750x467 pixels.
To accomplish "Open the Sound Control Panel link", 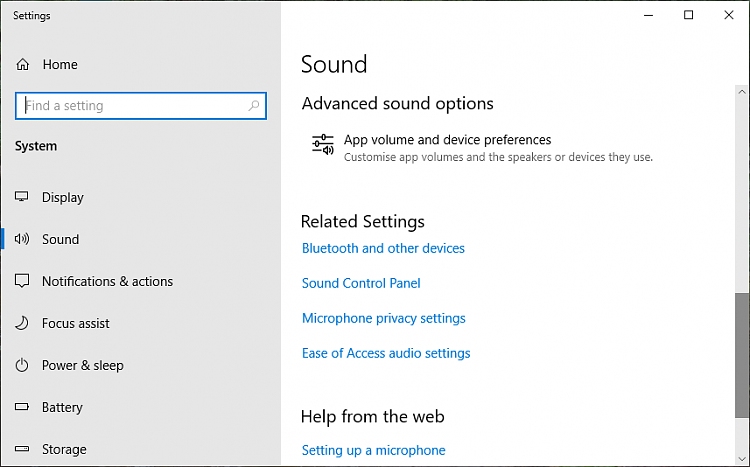I will tap(361, 283).
